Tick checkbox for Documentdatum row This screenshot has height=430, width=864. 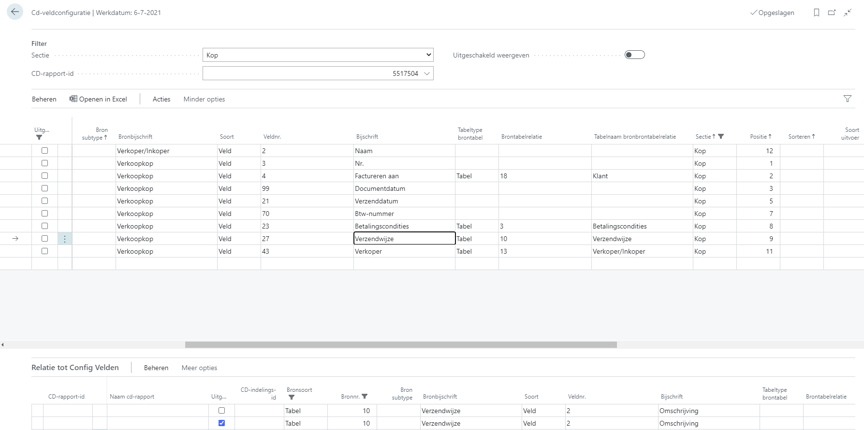coord(45,189)
